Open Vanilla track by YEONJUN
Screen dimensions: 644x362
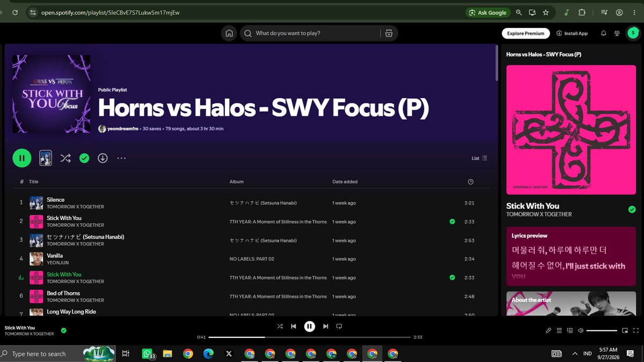[x=55, y=256]
